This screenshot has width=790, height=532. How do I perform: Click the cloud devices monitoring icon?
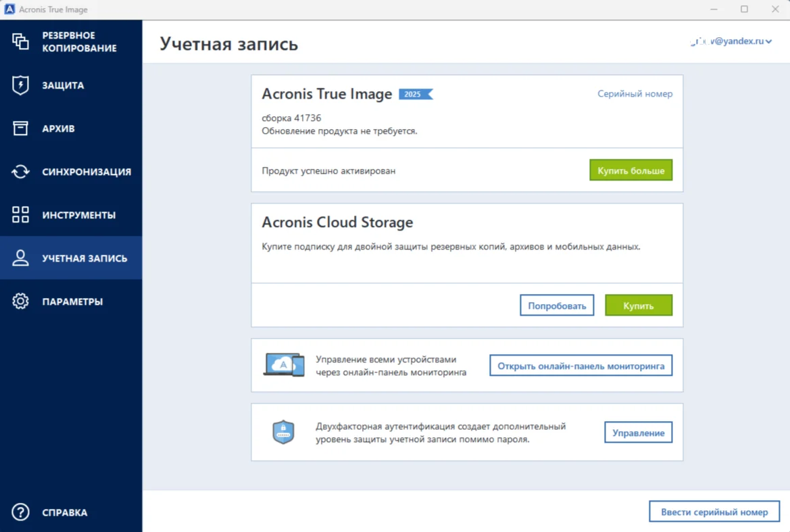coord(283,365)
